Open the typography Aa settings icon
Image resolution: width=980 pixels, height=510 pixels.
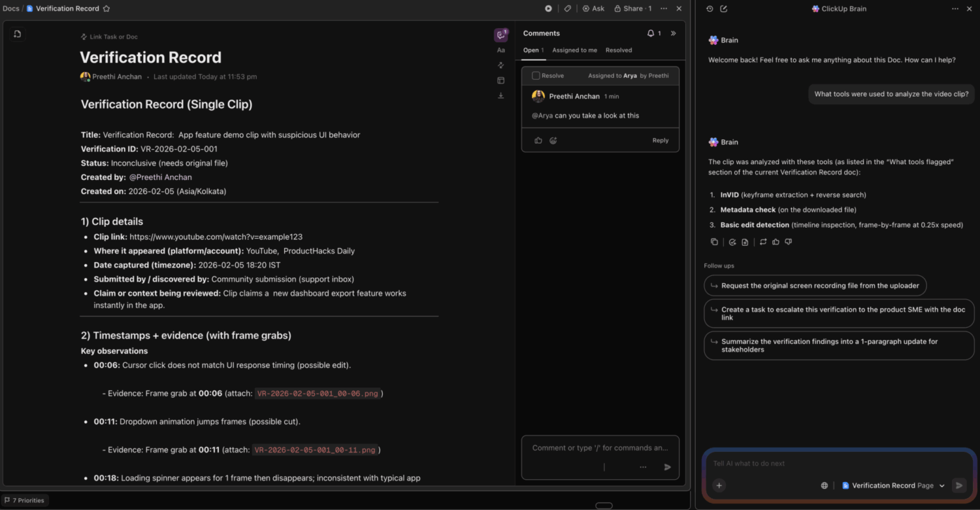500,50
